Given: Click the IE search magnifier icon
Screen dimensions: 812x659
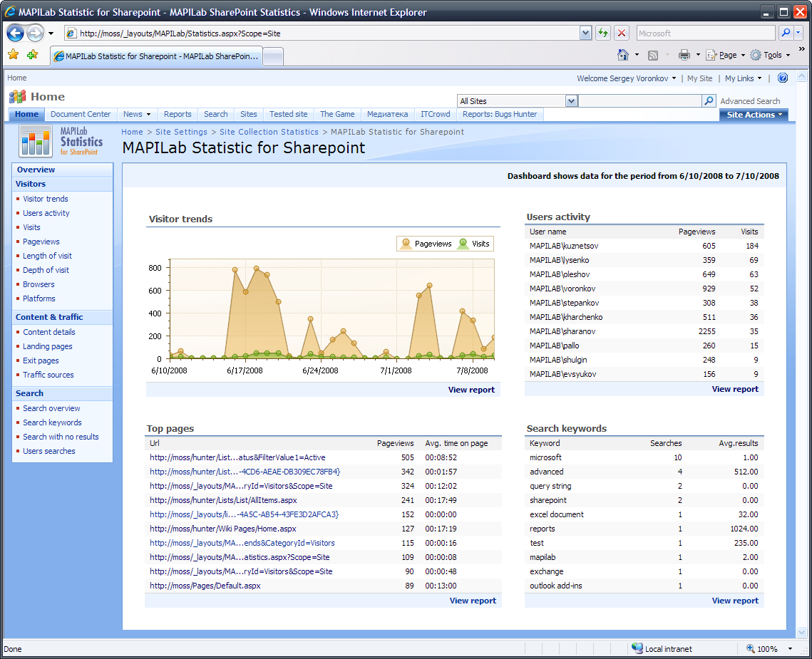Looking at the screenshot, I should pyautogui.click(x=786, y=33).
